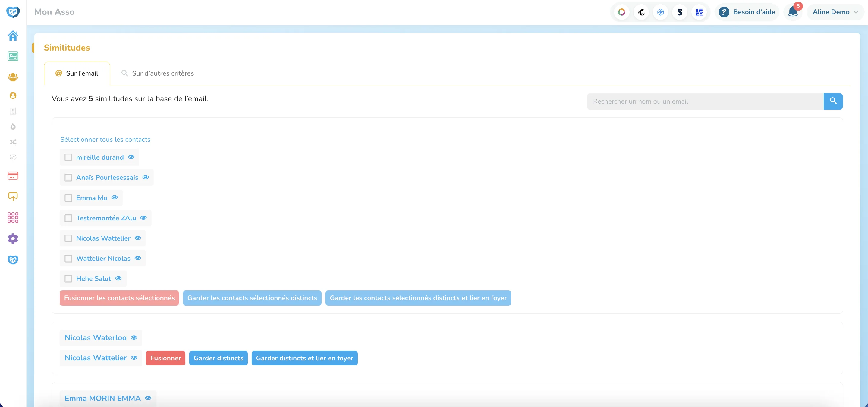This screenshot has height=407, width=868.
Task: Open the Hehe Salut contact link
Action: pos(93,279)
